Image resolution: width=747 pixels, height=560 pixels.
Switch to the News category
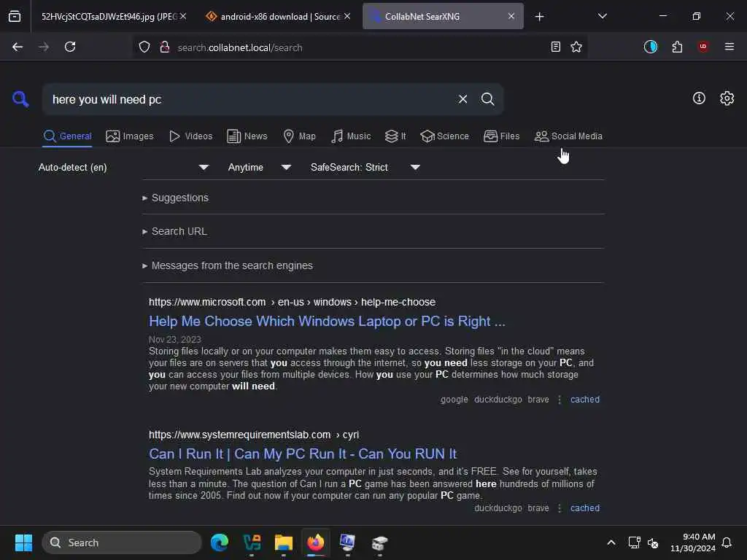[247, 136]
